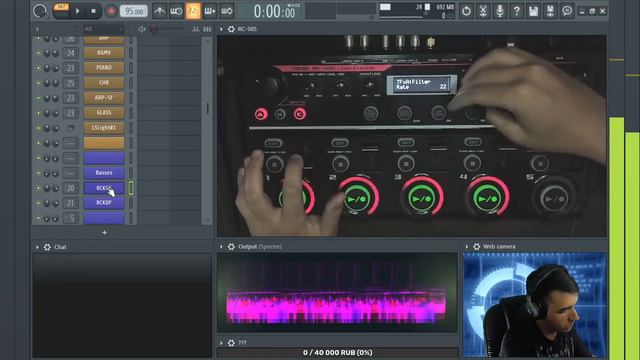Click the '???' panel gear icon
Viewport: 640px width, 360px height.
[231, 342]
